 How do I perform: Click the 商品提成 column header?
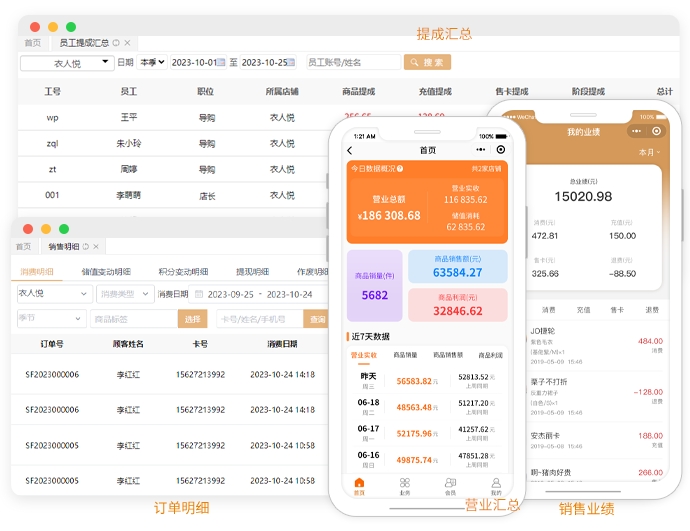359,92
